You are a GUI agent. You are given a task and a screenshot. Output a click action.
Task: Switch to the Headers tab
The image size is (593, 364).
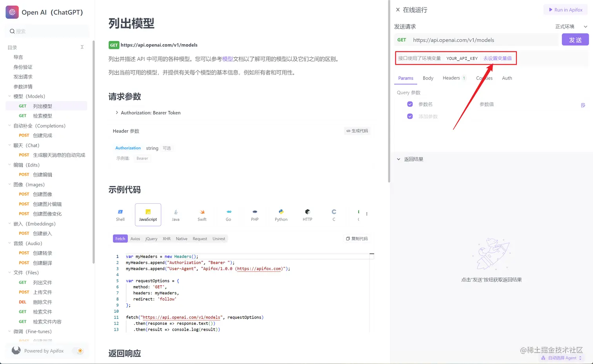[x=454, y=78]
